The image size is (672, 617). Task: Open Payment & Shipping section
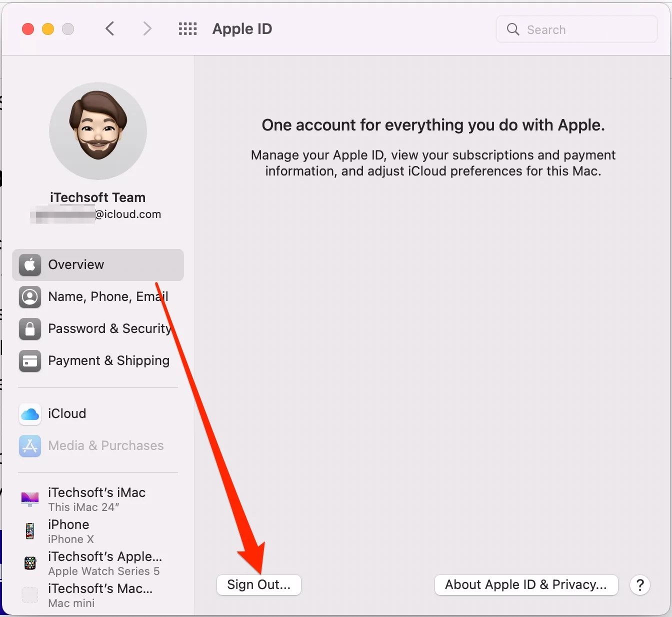pyautogui.click(x=98, y=360)
